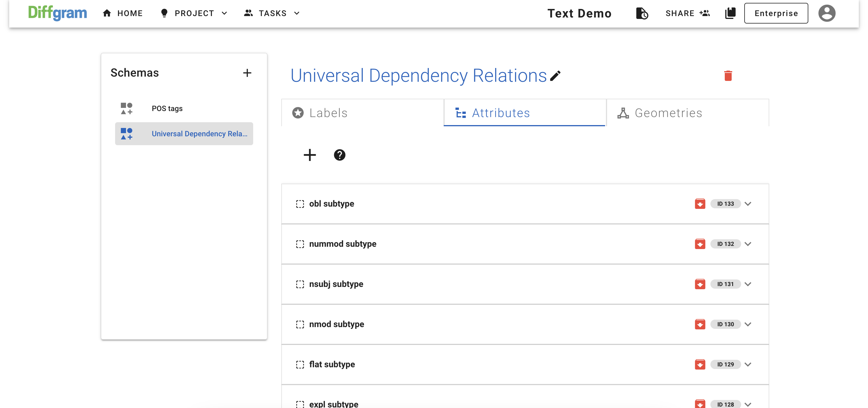The width and height of the screenshot is (868, 408).
Task: Open the Project dropdown menu
Action: point(194,13)
